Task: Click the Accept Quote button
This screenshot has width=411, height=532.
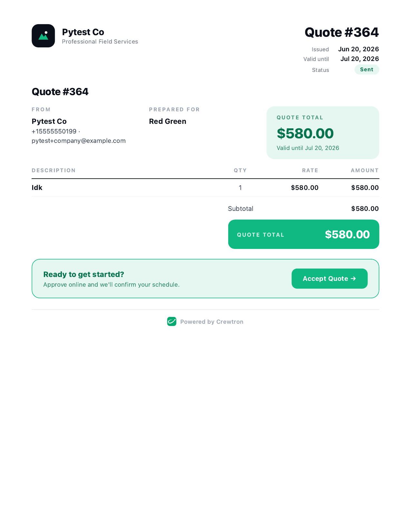Action: (x=329, y=279)
